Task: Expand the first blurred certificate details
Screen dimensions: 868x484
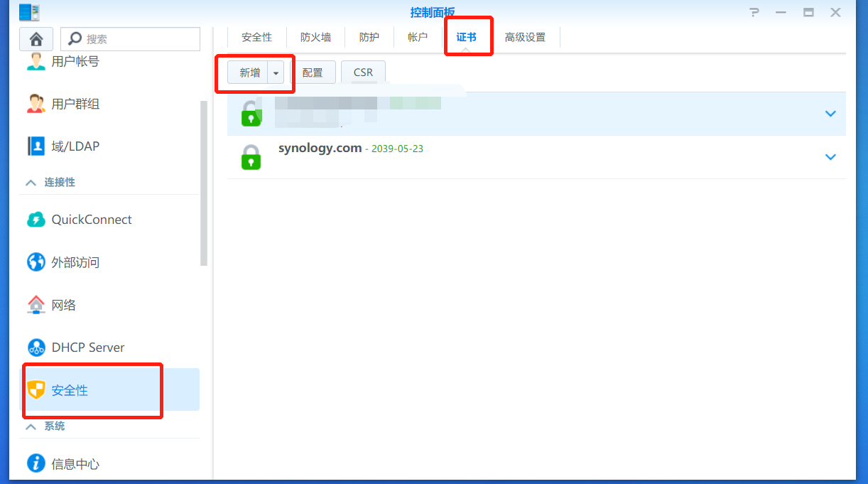Action: coord(830,114)
